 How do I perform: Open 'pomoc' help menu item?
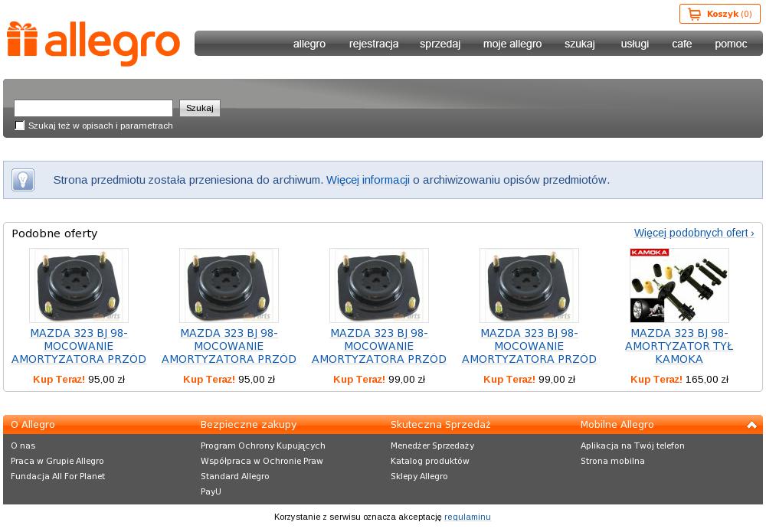pyautogui.click(x=731, y=44)
